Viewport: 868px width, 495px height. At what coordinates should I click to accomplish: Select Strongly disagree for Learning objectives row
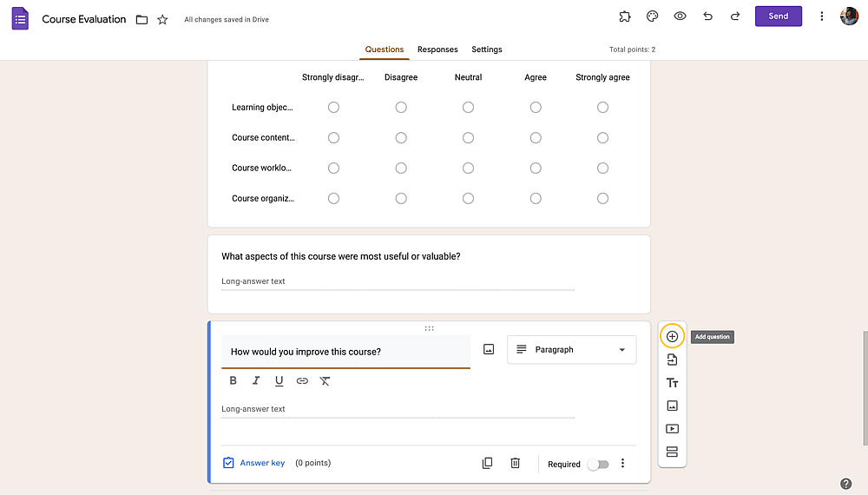pyautogui.click(x=333, y=108)
